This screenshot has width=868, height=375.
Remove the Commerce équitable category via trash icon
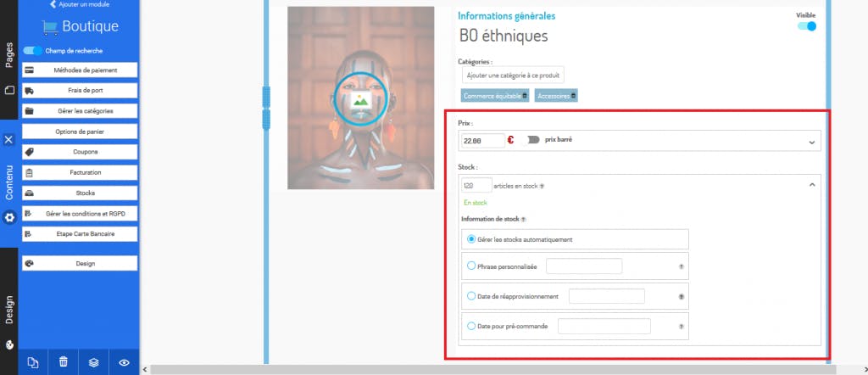click(525, 96)
